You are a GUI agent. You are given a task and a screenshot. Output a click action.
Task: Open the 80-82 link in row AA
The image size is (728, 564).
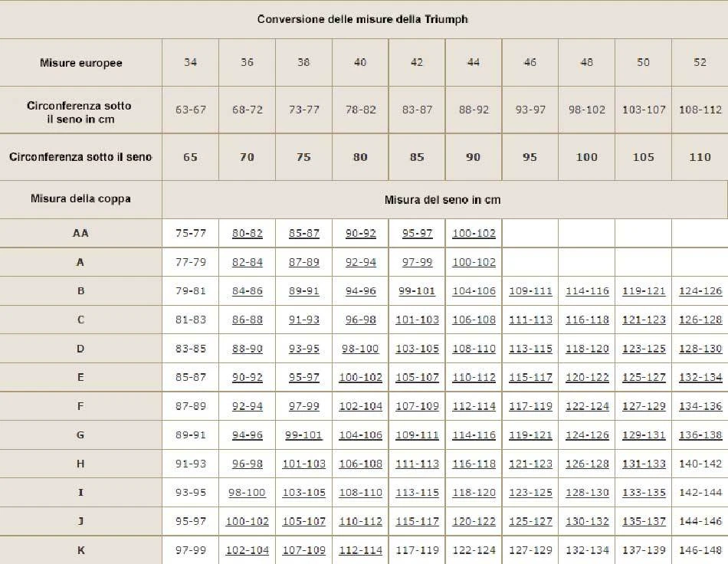[247, 233]
